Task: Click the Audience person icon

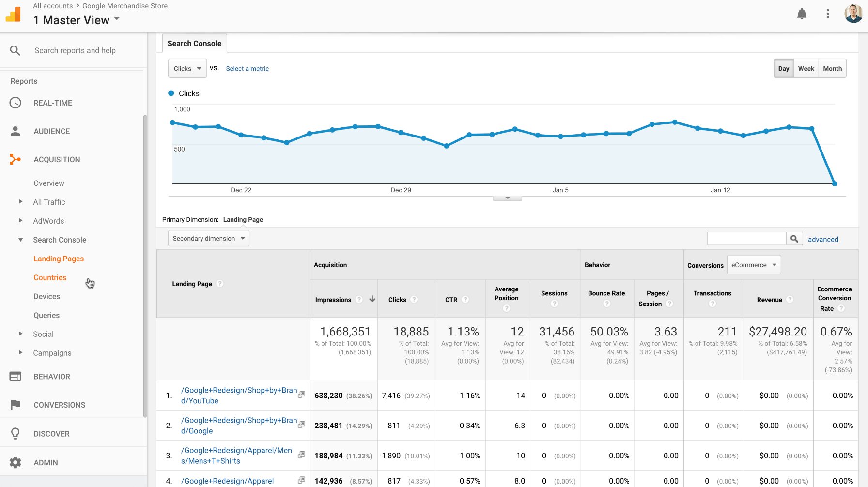Action: pos(15,131)
